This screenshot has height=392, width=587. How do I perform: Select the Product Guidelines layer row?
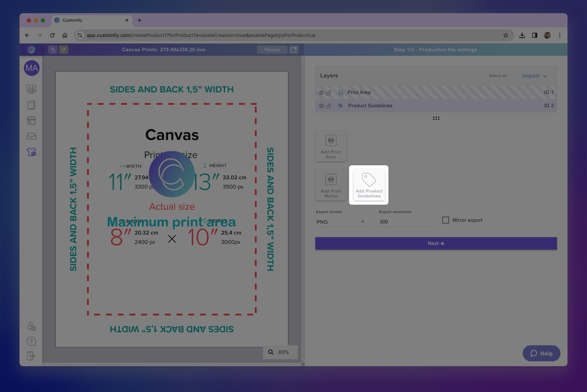tap(370, 106)
